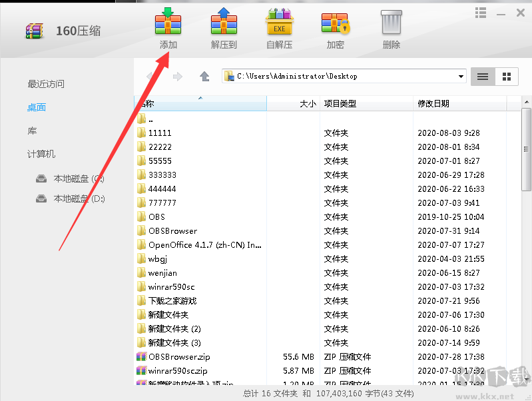532x401 pixels.
Task: Click the Delete (删除) trash bin icon
Action: pos(392,22)
